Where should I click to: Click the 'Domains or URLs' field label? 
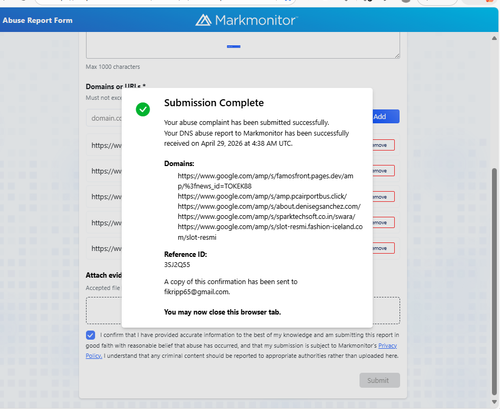click(115, 86)
